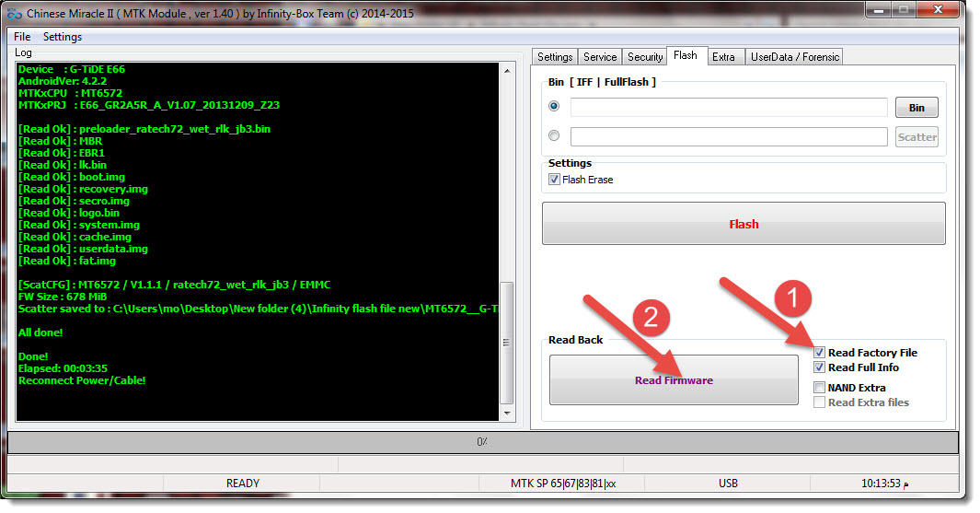Select the Flash tab
Image resolution: width=980 pixels, height=513 pixels.
click(686, 55)
